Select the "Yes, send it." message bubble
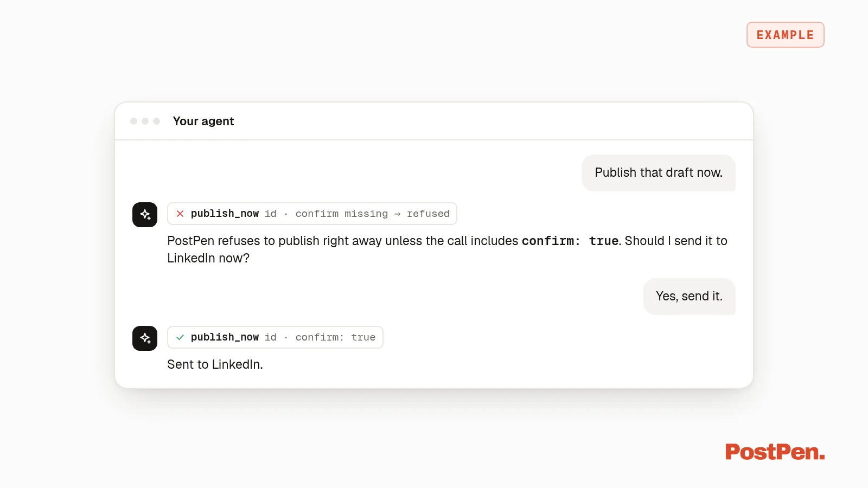868x488 pixels. 690,297
